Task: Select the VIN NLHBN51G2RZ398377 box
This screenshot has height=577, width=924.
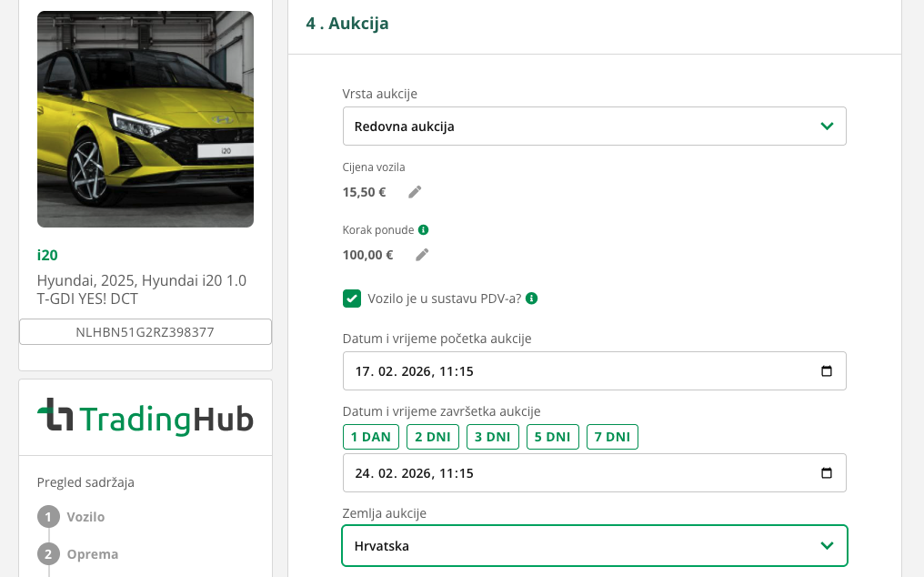Action: 146,332
